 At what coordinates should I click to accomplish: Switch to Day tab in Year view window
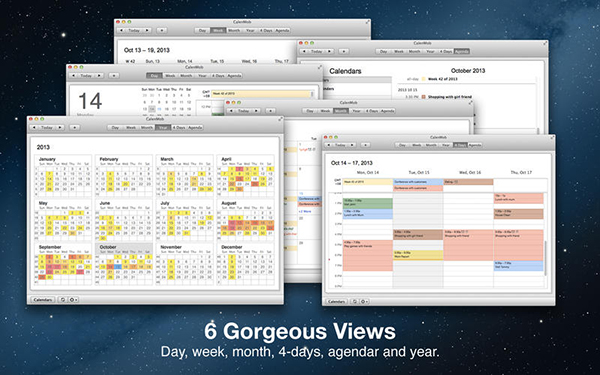pyautogui.click(x=115, y=127)
